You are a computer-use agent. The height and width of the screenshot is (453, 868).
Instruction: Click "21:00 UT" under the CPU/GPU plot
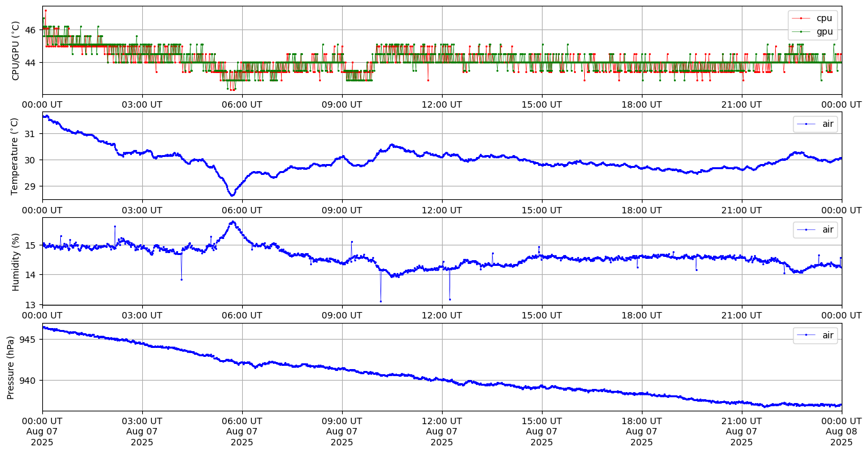[742, 104]
